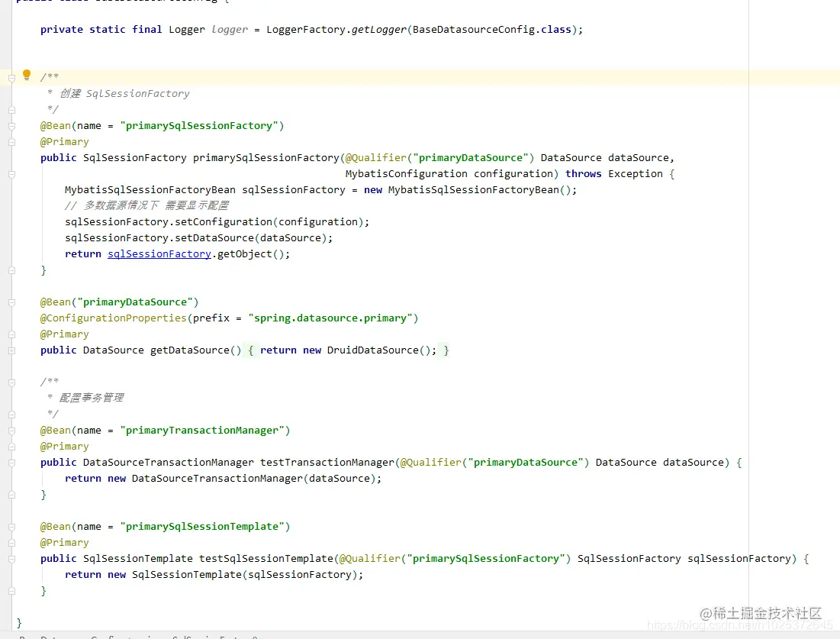Screen dimensions: 840x639
Task: Toggle fold marker beside @Bean primarySqlSessionTemplate annotation
Action: pos(11,527)
